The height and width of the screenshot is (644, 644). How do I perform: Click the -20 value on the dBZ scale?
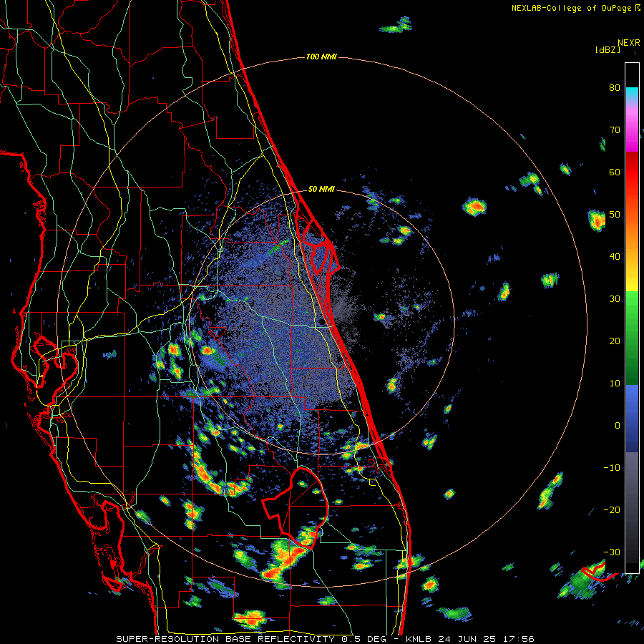pyautogui.click(x=612, y=509)
